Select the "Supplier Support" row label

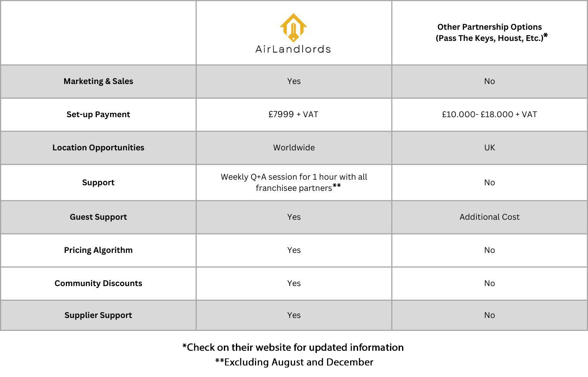[x=98, y=315]
